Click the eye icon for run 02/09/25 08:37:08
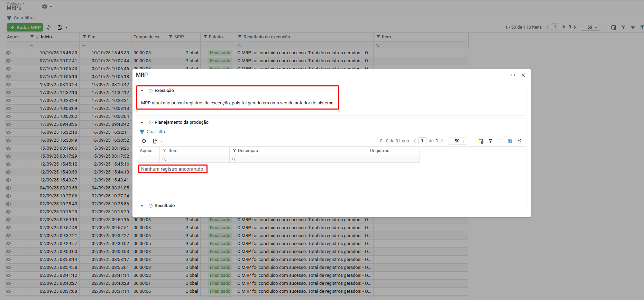The height and width of the screenshot is (300, 644). [8, 291]
